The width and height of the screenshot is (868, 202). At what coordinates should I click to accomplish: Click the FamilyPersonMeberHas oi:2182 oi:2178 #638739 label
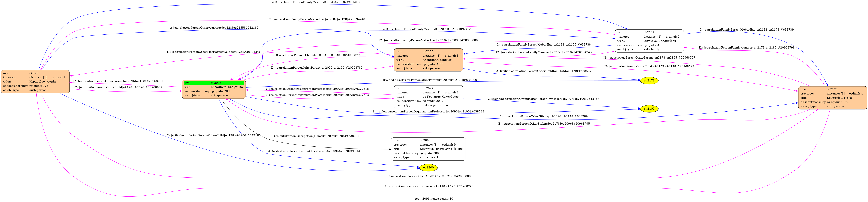pos(746,30)
